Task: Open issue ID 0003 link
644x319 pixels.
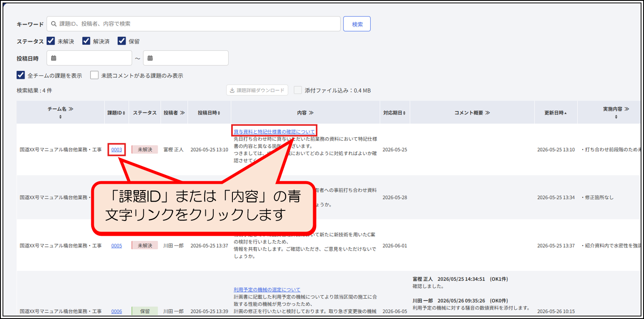Action: [x=117, y=150]
